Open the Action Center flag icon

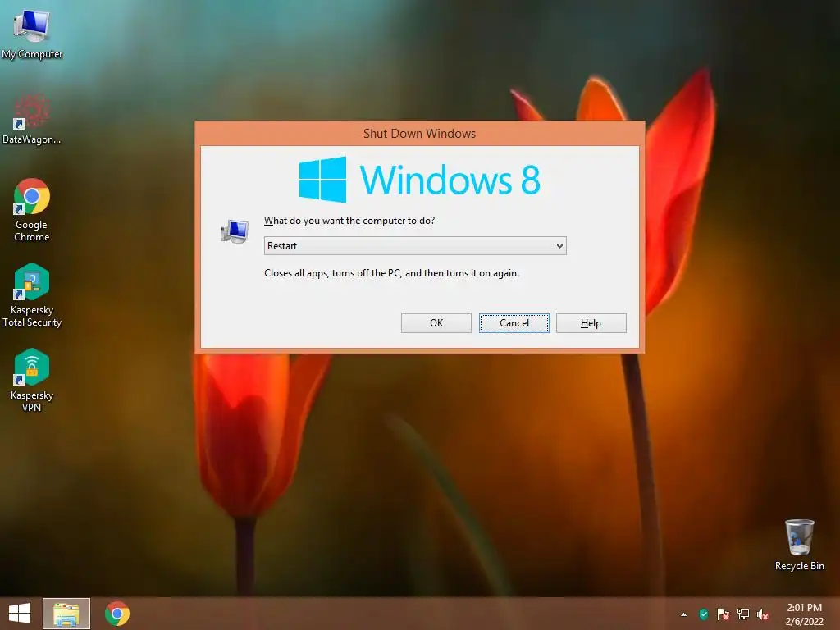(723, 614)
